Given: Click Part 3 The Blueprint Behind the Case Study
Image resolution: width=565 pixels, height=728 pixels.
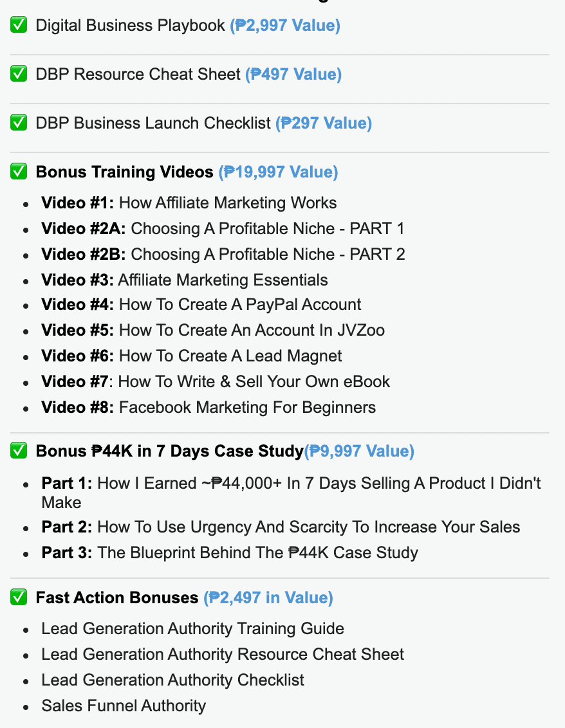Looking at the screenshot, I should (230, 552).
